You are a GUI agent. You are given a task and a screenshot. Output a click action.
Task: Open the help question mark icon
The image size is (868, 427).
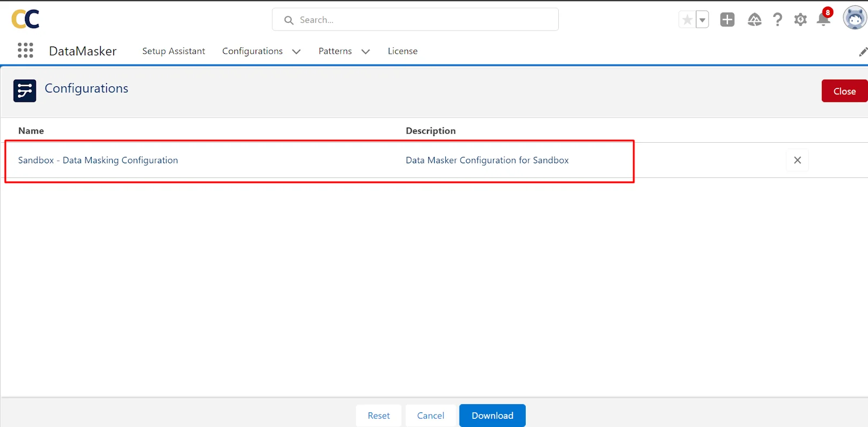[777, 20]
